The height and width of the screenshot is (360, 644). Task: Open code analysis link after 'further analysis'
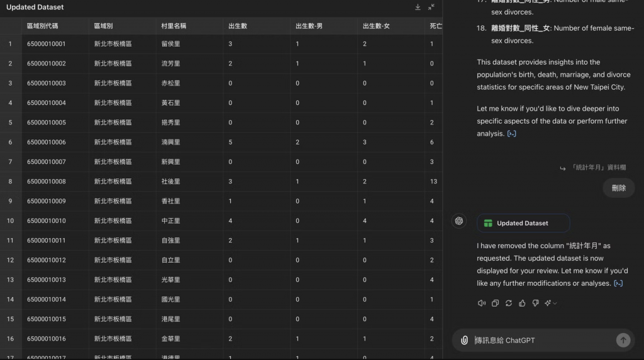tap(511, 133)
